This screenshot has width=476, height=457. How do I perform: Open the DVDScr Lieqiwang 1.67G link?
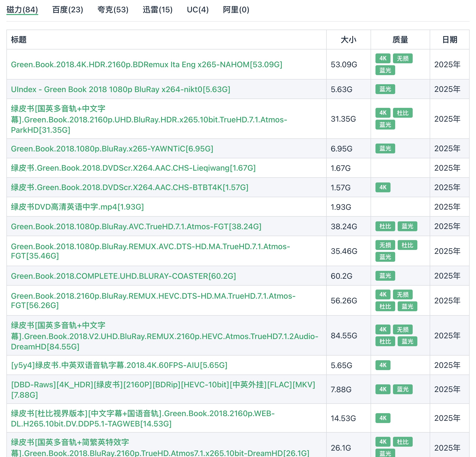133,168
